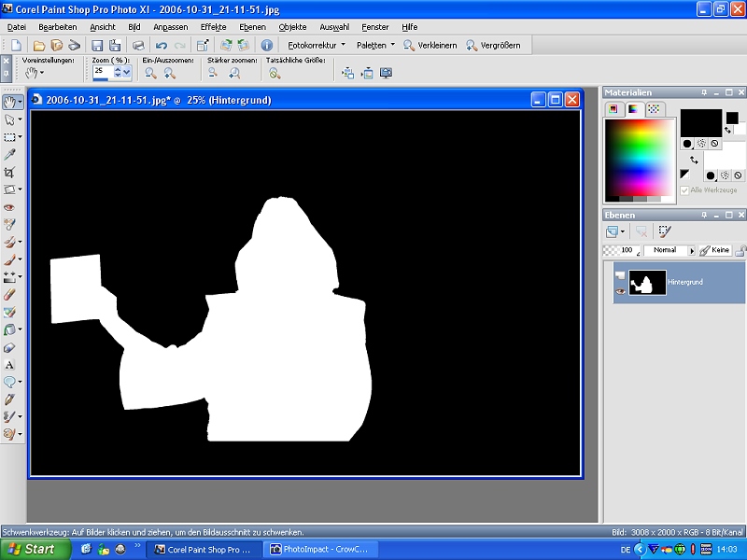
Task: Click the Undo arrow in toolbar
Action: pos(162,45)
